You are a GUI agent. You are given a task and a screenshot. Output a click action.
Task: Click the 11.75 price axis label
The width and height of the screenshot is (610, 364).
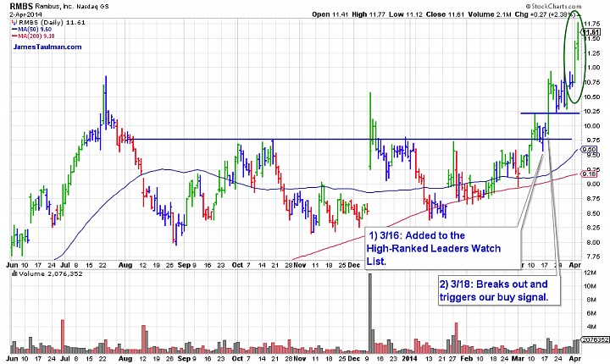591,24
